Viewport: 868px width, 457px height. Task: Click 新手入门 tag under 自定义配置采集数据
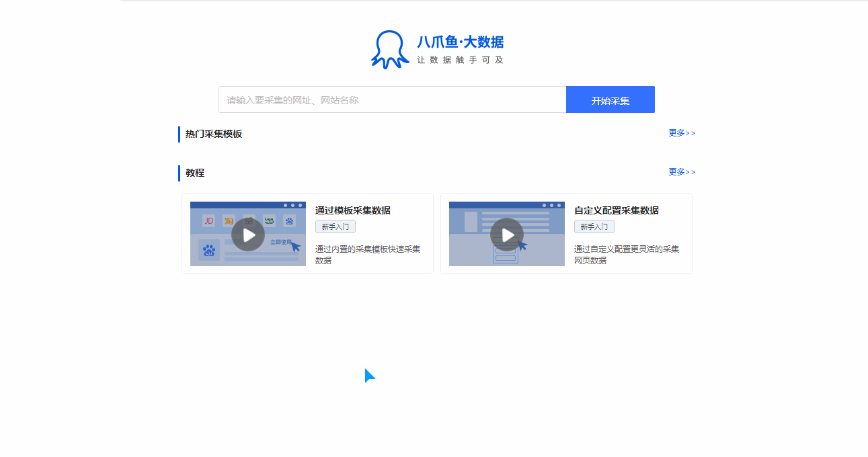pyautogui.click(x=594, y=226)
